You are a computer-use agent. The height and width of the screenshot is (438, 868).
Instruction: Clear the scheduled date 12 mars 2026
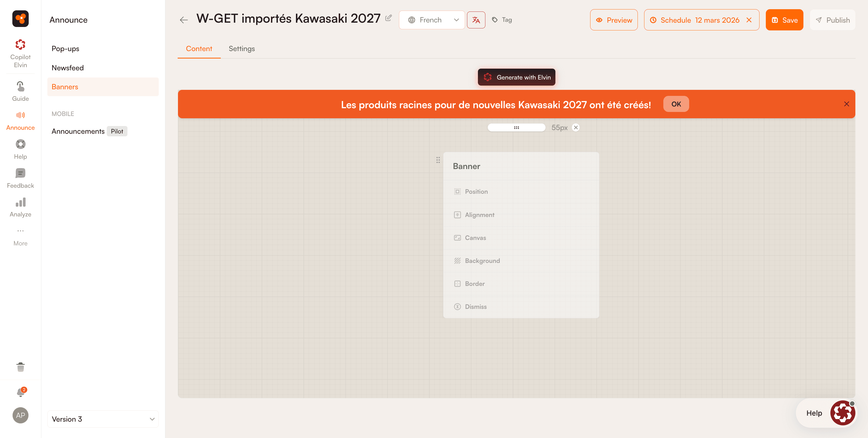pos(749,20)
